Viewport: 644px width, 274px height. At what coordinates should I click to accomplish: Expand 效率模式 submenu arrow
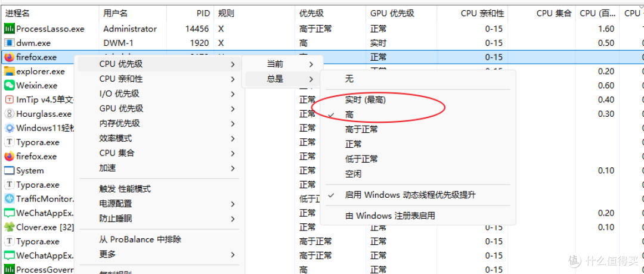[x=233, y=139]
